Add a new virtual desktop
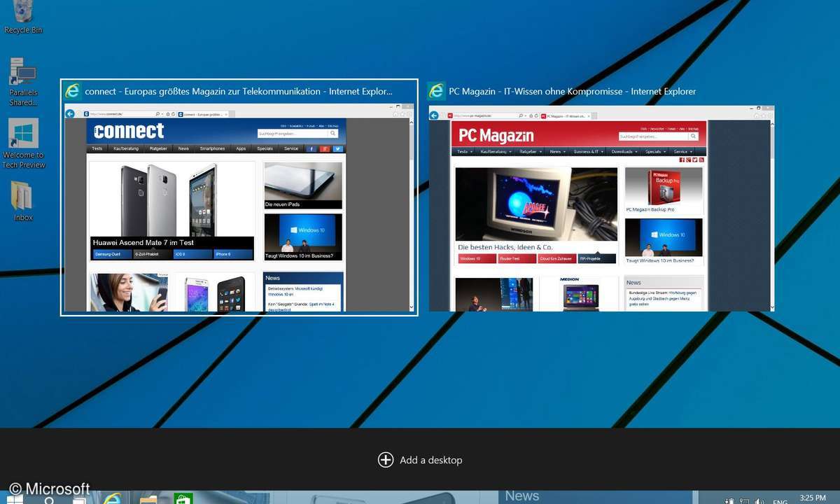Image resolution: width=840 pixels, height=504 pixels. pos(420,460)
